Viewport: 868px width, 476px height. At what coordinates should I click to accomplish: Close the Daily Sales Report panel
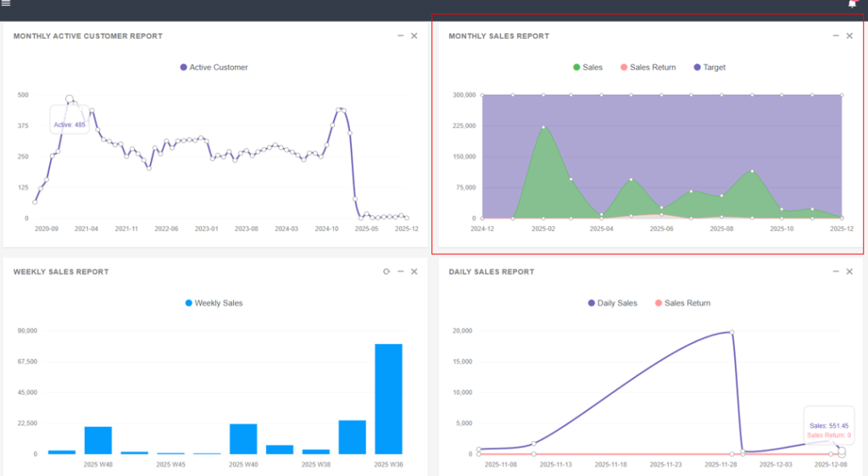[849, 272]
